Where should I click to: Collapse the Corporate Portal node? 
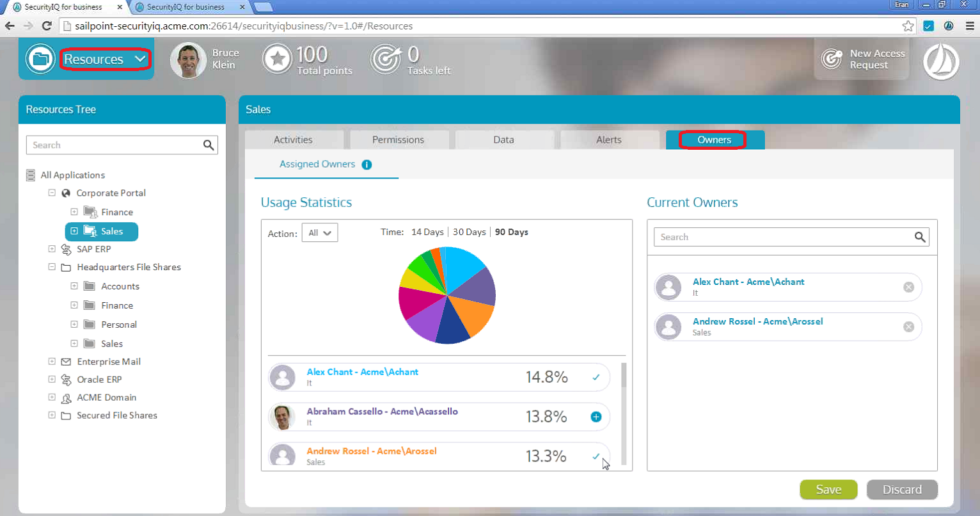(x=52, y=193)
